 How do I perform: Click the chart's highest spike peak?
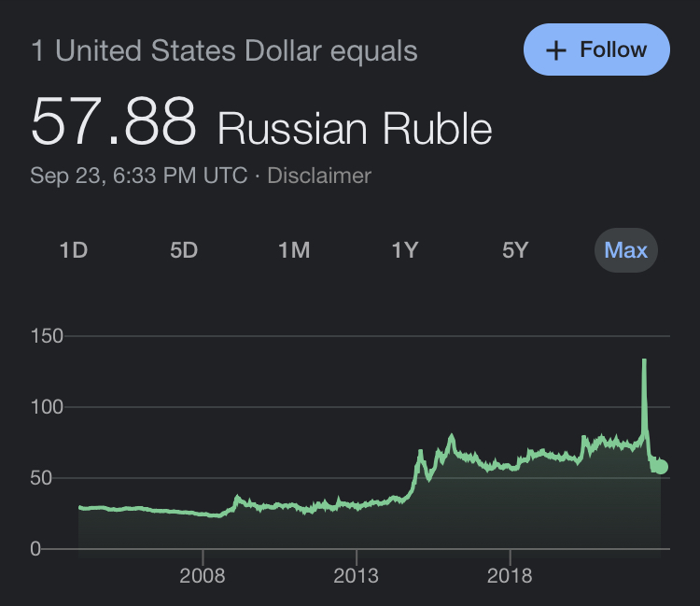(644, 360)
